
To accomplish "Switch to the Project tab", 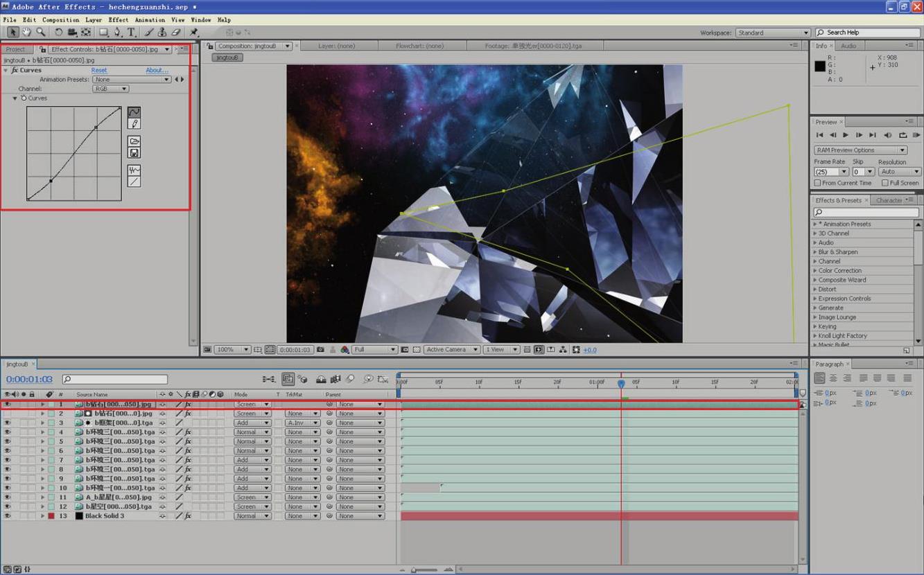I will (15, 49).
